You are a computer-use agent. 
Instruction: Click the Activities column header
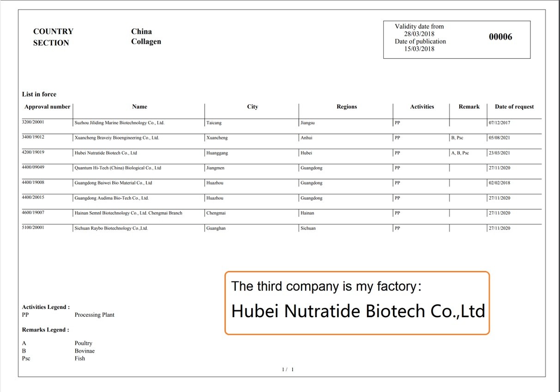pos(422,107)
